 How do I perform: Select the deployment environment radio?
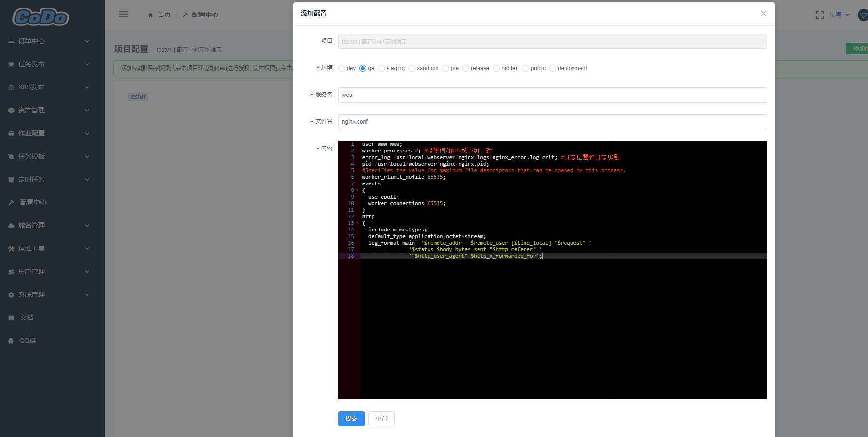point(553,68)
